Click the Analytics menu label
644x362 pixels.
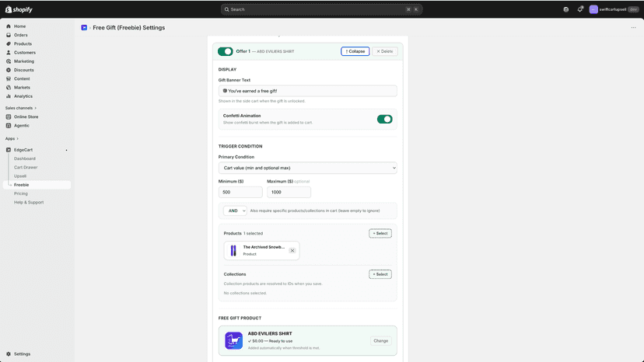coord(23,96)
